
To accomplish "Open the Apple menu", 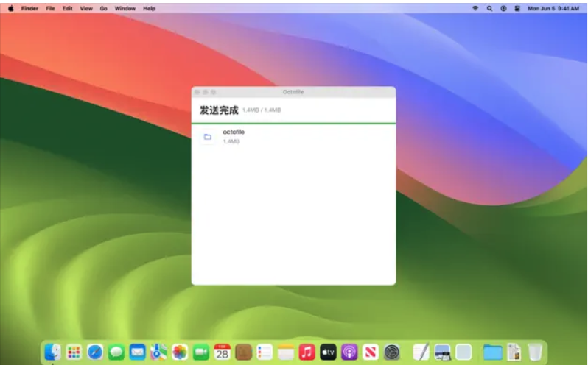I will 11,8.
